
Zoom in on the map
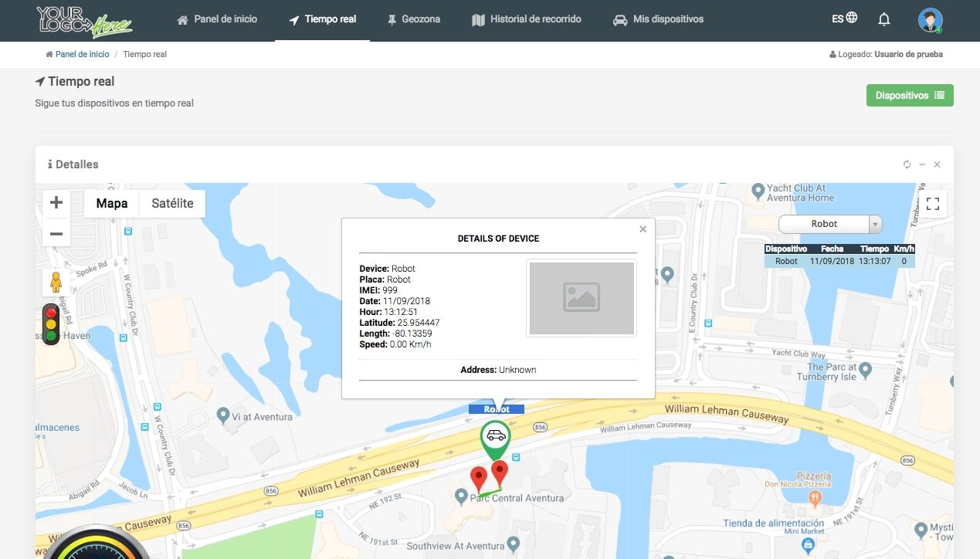pyautogui.click(x=56, y=203)
